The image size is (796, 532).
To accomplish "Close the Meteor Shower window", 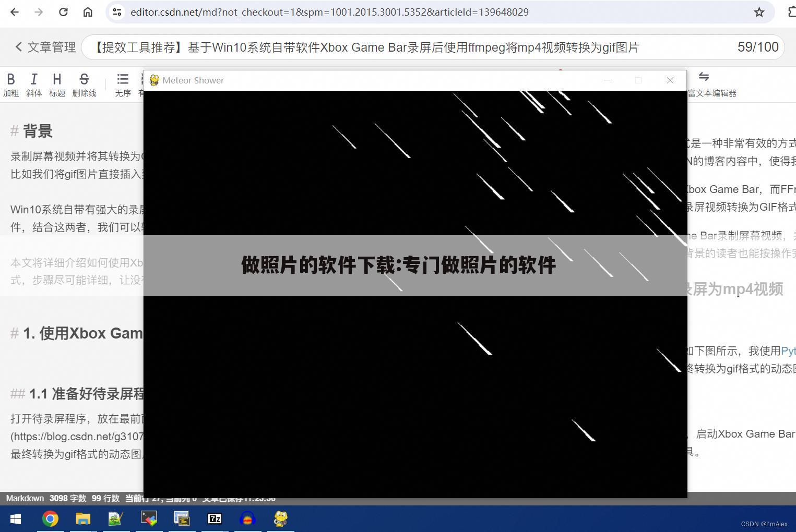I will click(x=670, y=80).
